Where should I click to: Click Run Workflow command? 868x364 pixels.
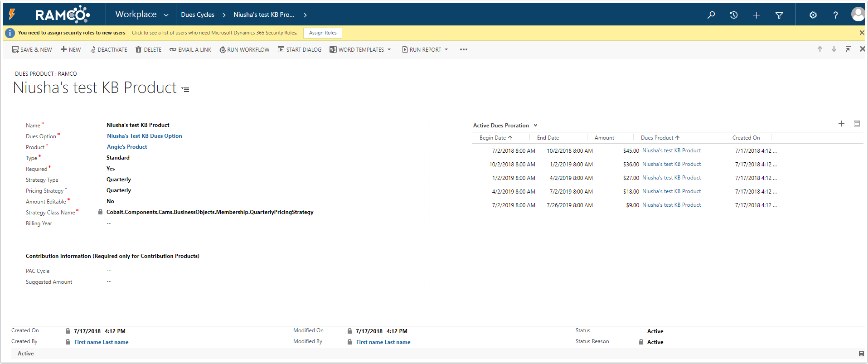[x=244, y=49]
